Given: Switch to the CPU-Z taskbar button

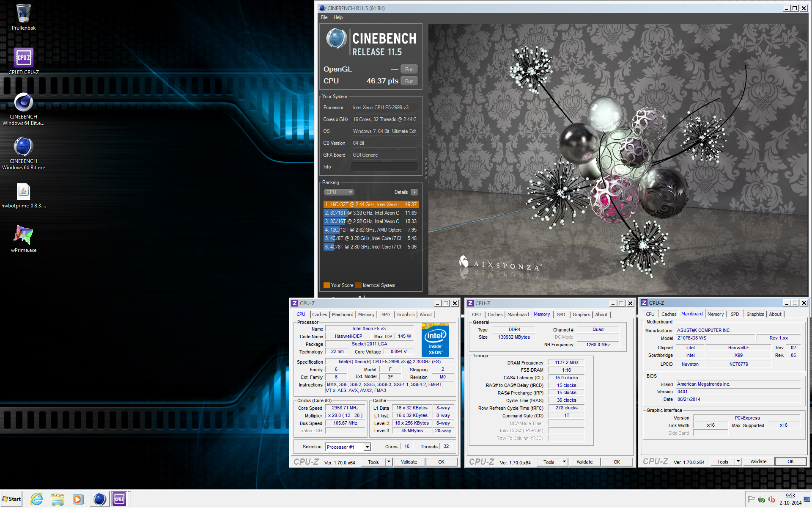Looking at the screenshot, I should coord(119,499).
